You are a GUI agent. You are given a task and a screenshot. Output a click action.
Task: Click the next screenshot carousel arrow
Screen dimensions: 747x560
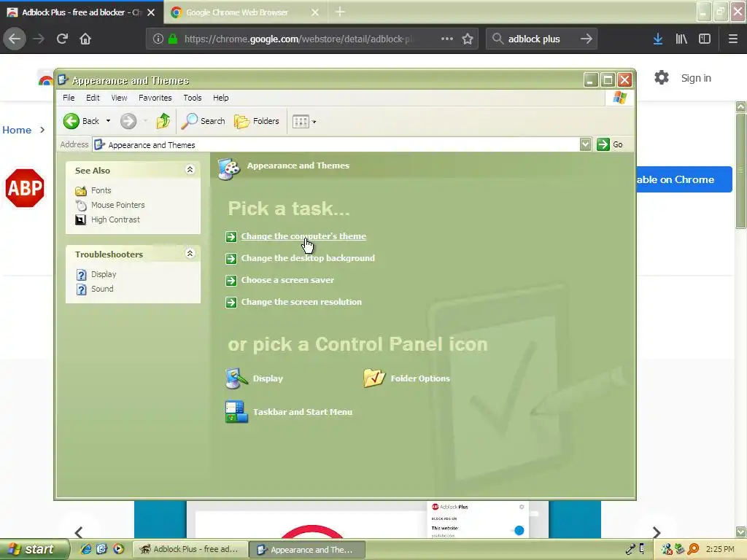657,532
